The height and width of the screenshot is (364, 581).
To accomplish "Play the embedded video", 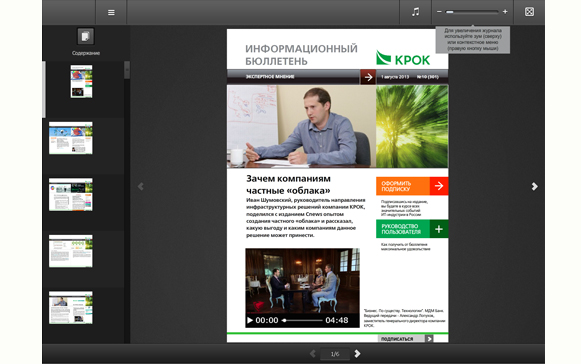I will [x=250, y=320].
